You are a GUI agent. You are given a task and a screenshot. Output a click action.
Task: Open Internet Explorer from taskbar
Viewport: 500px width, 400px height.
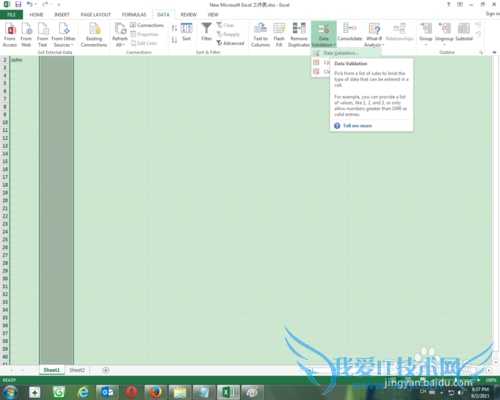coord(83,392)
